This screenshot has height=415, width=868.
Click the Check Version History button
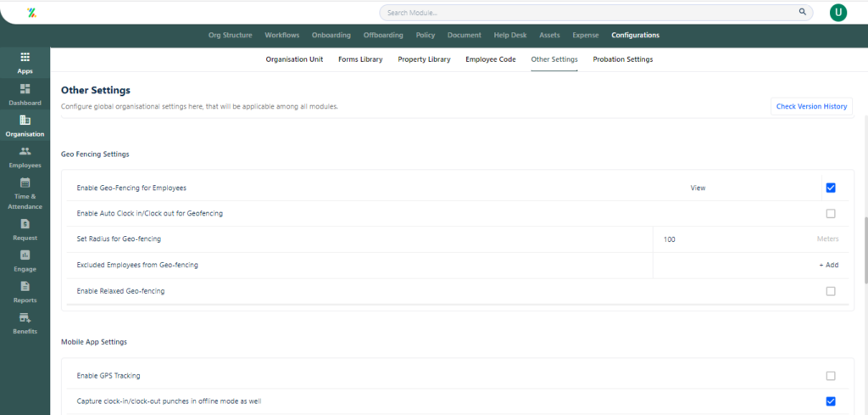click(811, 106)
